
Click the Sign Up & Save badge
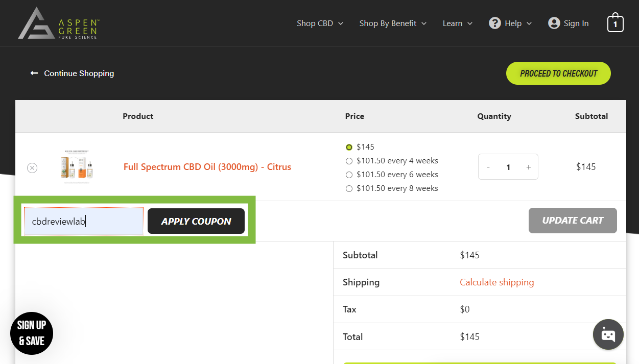pyautogui.click(x=32, y=333)
